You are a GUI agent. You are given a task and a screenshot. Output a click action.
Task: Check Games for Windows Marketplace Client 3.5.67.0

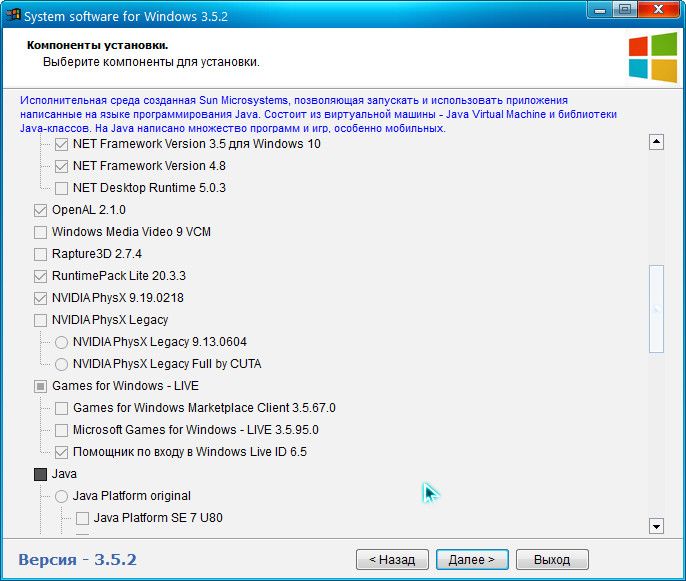click(61, 408)
